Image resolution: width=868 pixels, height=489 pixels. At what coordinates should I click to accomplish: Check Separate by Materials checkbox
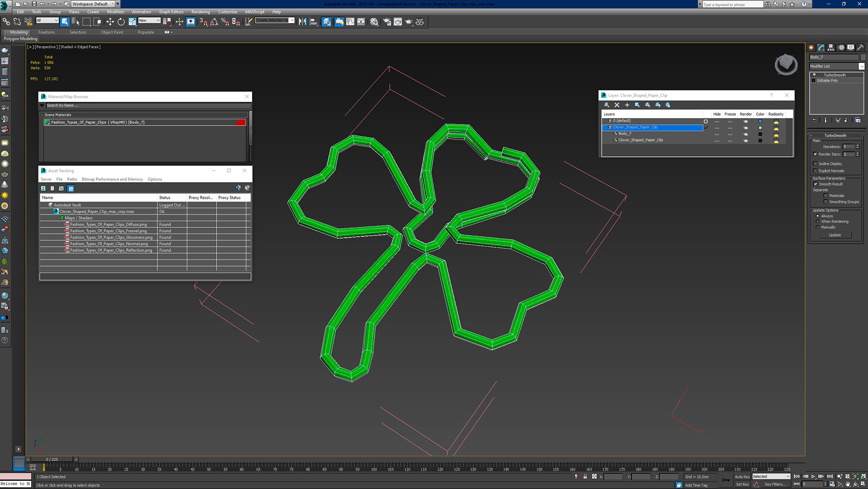click(826, 196)
